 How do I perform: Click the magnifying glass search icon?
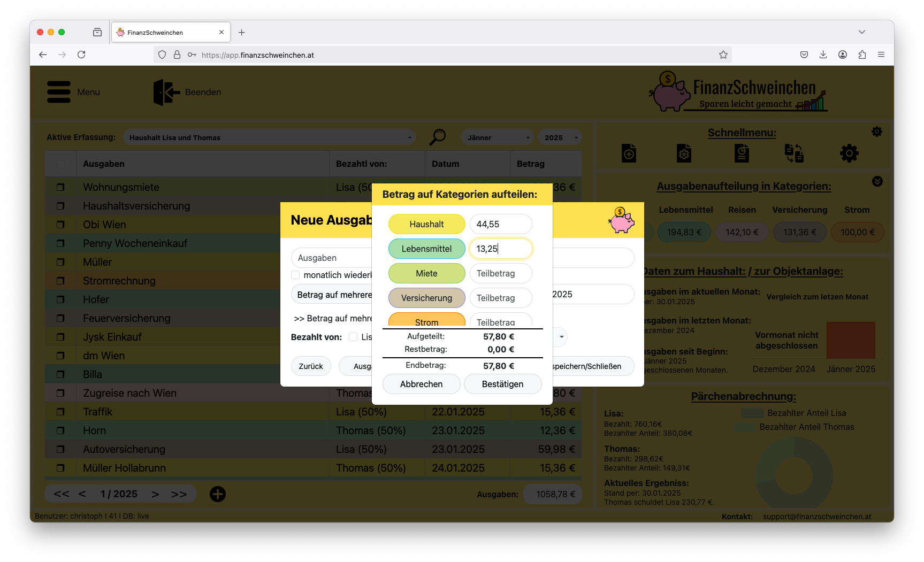[437, 137]
